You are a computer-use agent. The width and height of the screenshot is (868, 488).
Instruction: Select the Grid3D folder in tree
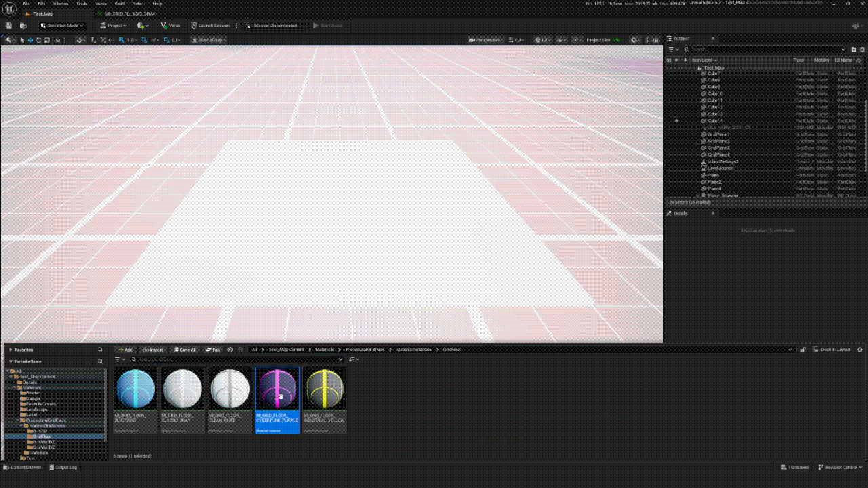40,431
